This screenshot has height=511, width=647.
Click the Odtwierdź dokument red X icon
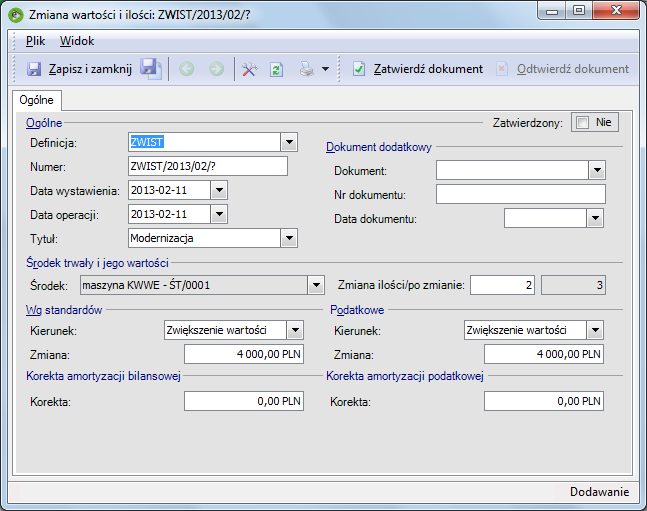pos(501,69)
